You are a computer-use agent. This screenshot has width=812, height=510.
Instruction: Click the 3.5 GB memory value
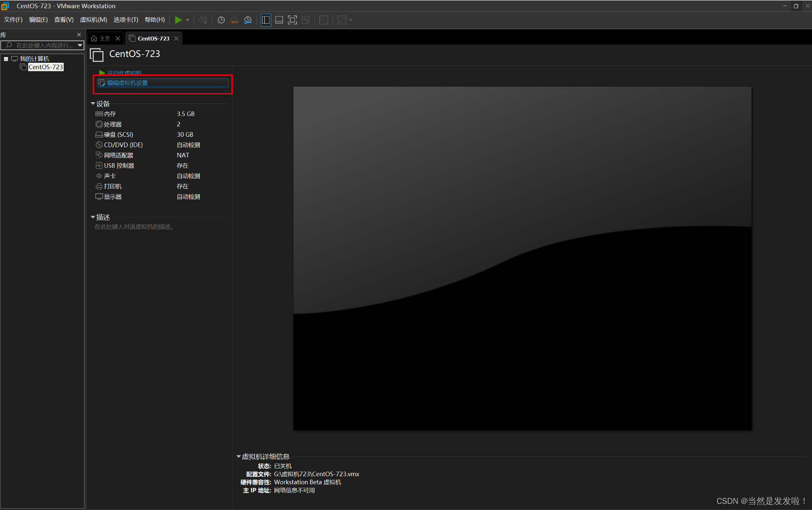[185, 114]
